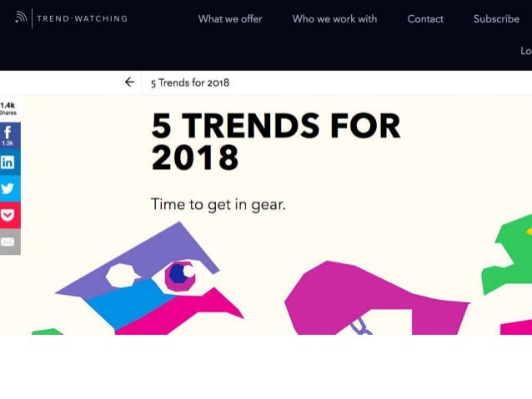Click the purple bird illustration

tap(149, 278)
